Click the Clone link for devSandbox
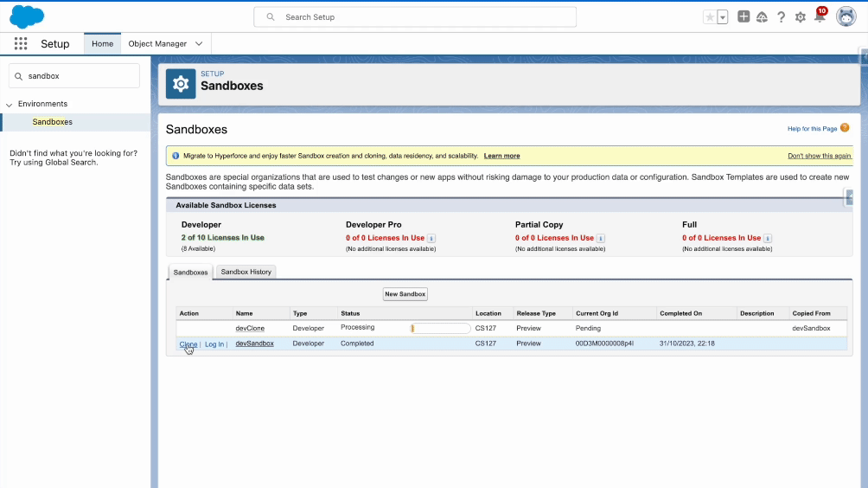868x488 pixels. (188, 344)
